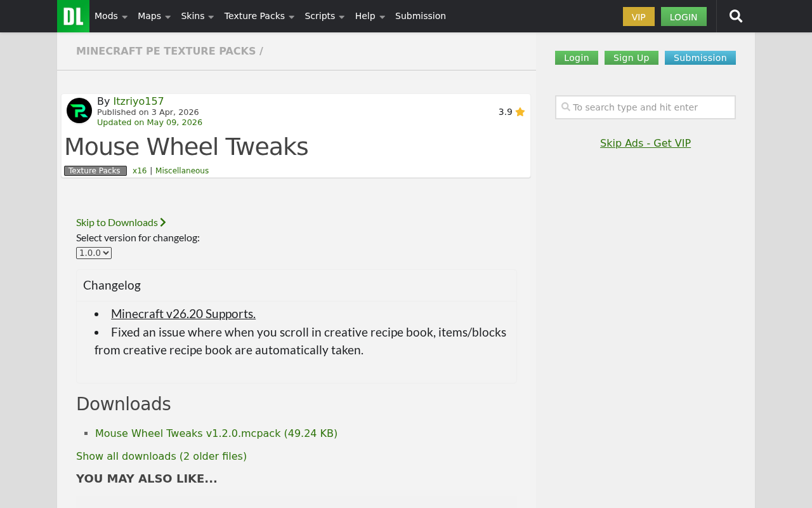Click the Updated on May 09, 2026 text
This screenshot has width=812, height=508.
[x=150, y=123]
